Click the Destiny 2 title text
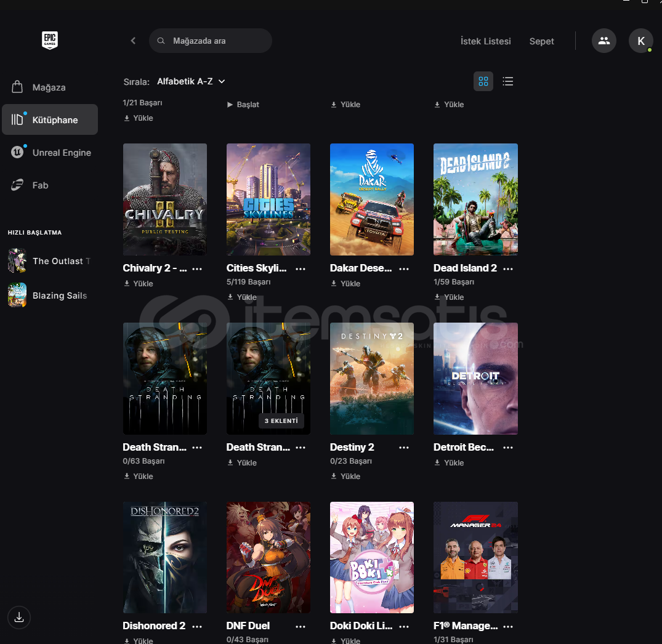The height and width of the screenshot is (644, 662). coord(352,447)
